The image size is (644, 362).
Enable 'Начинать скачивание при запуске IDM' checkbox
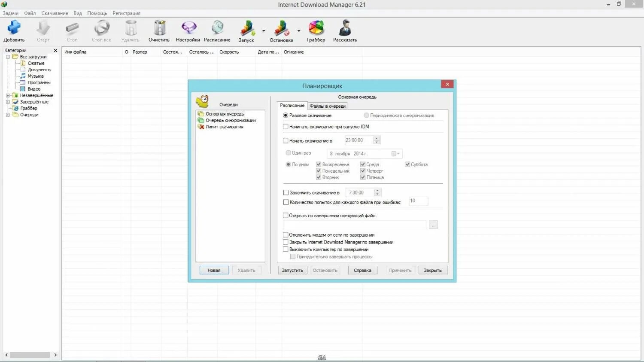click(286, 126)
